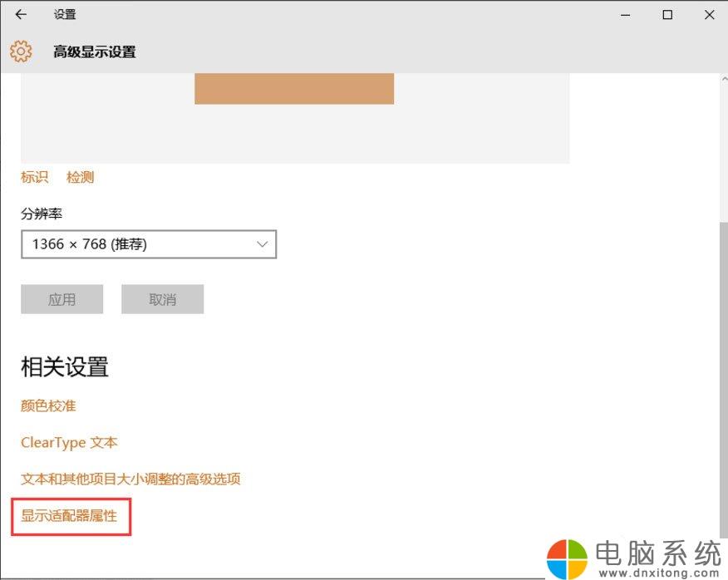Close the 设置 window
The height and width of the screenshot is (580, 728).
coord(710,15)
